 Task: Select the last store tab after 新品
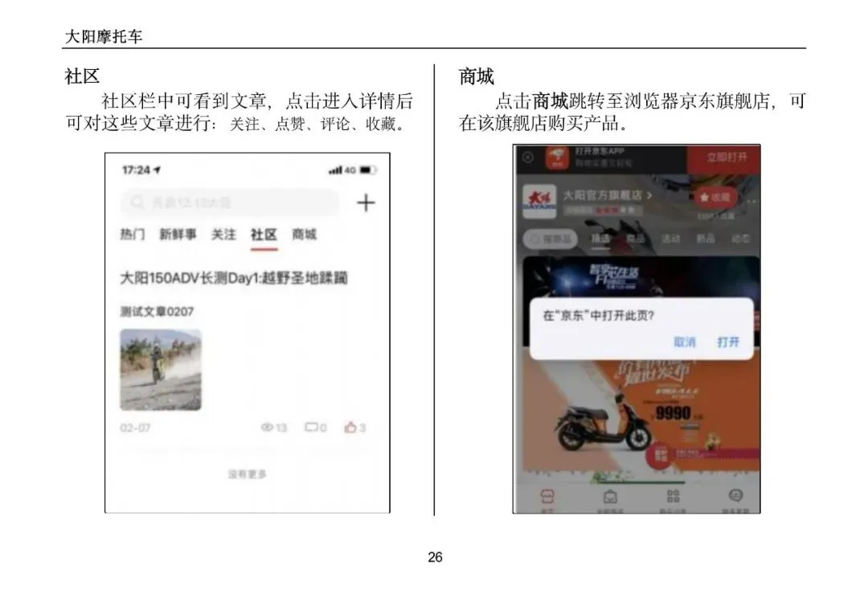coord(740,239)
